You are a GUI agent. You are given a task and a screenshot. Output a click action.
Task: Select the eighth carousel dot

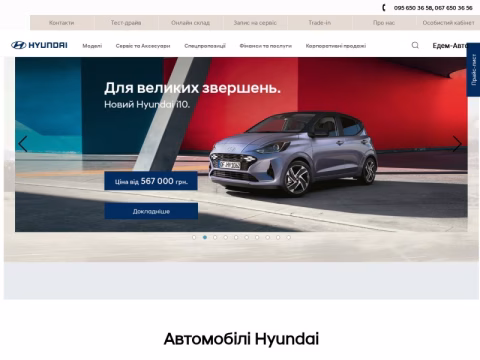(x=267, y=237)
